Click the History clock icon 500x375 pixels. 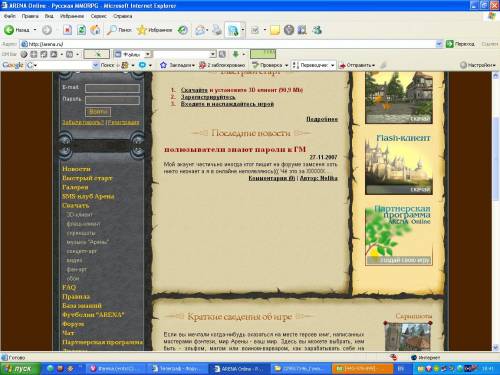click(x=182, y=30)
